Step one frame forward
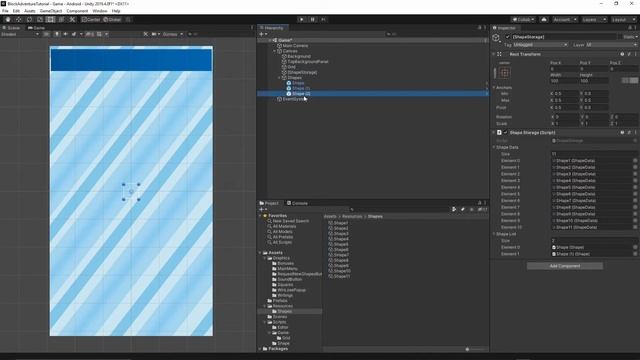The image size is (640, 360). coord(324,20)
